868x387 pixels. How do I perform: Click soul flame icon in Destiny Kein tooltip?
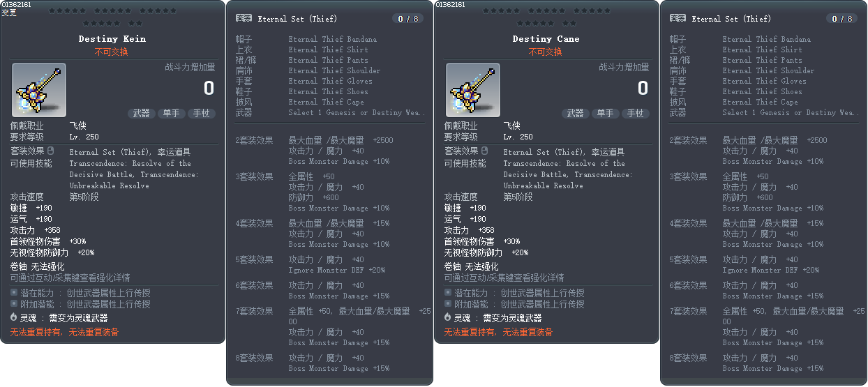tap(14, 317)
